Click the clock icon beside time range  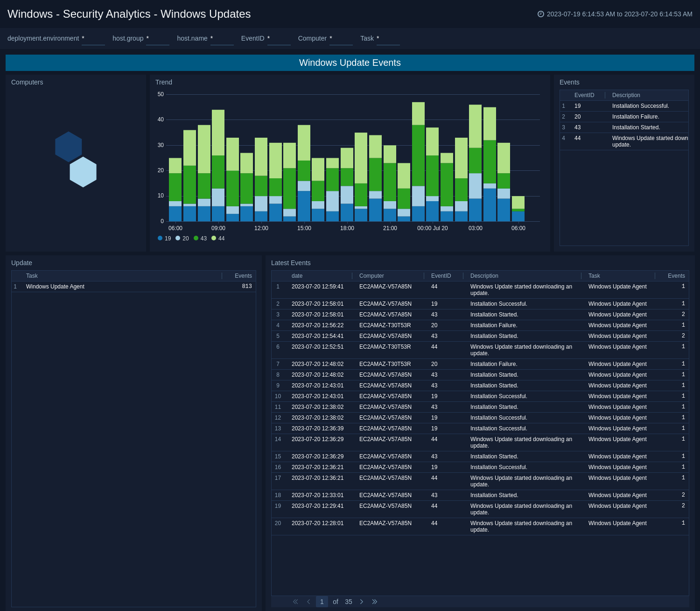pyautogui.click(x=541, y=14)
